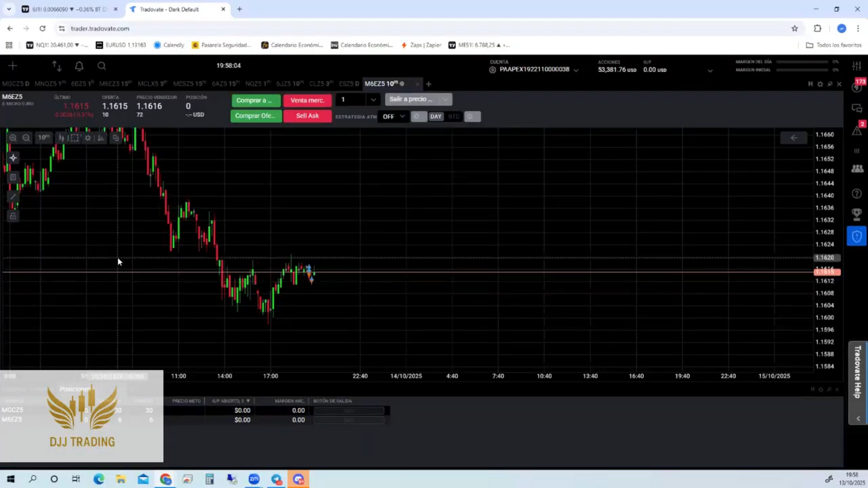The image size is (868, 488).
Task: Click the Venta merc. sell button
Action: [308, 100]
